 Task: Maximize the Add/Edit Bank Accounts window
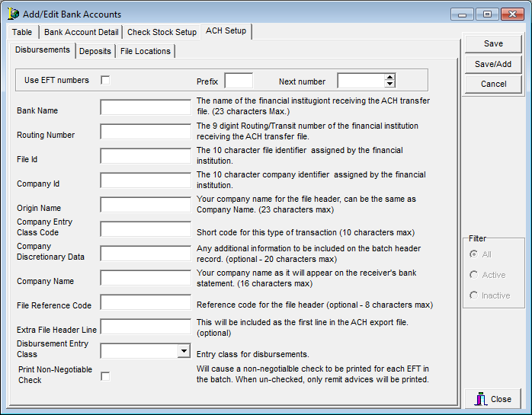coord(487,14)
